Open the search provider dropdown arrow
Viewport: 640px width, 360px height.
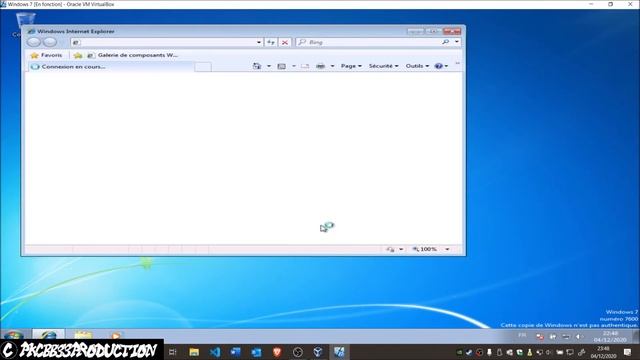[457, 42]
